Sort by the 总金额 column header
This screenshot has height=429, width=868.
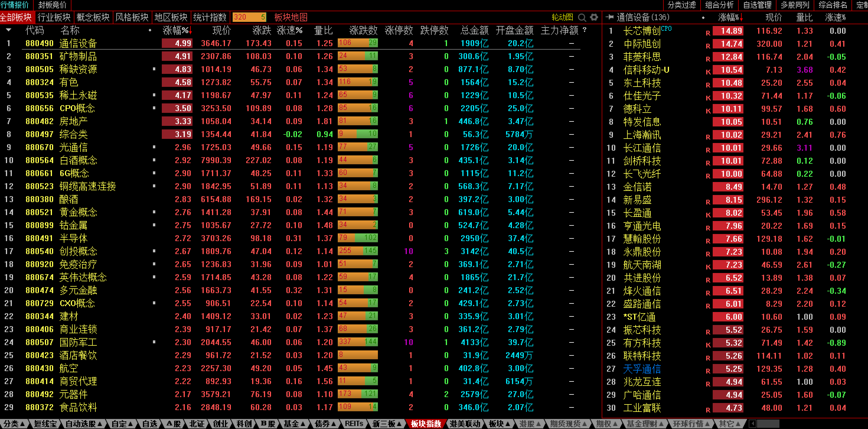(474, 30)
